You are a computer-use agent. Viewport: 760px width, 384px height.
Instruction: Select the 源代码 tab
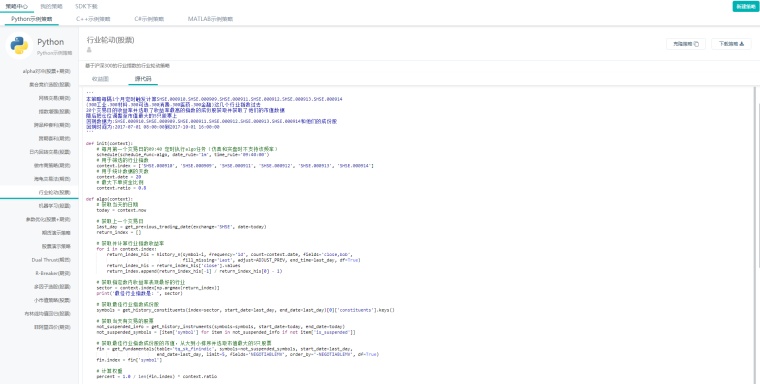pyautogui.click(x=143, y=79)
